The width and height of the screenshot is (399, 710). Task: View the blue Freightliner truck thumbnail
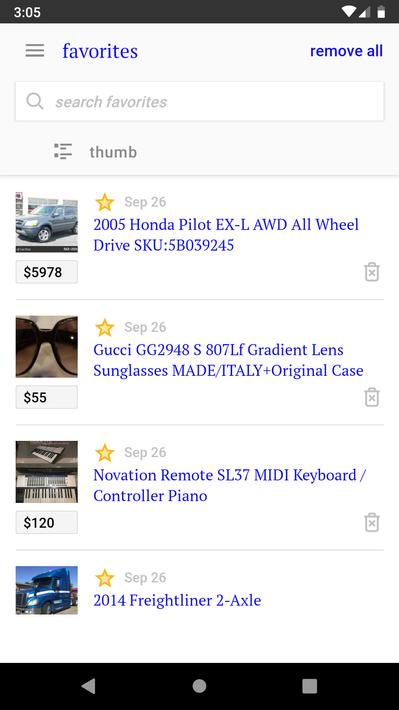click(x=47, y=590)
